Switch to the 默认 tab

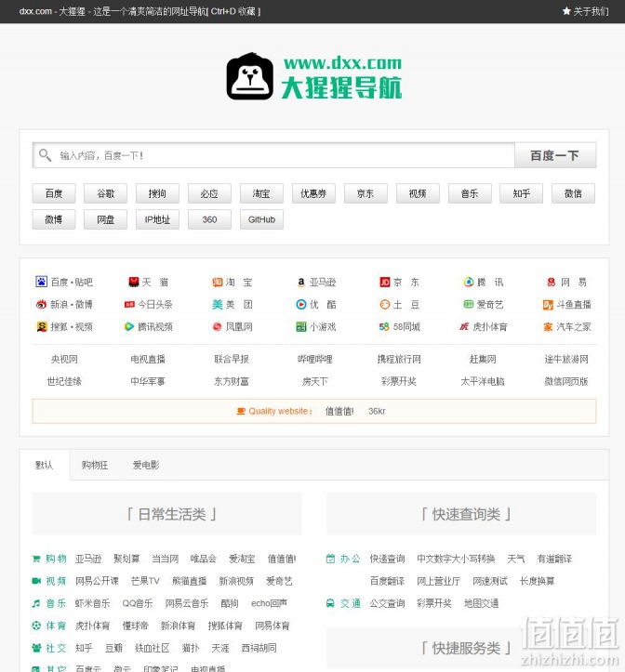click(x=45, y=465)
